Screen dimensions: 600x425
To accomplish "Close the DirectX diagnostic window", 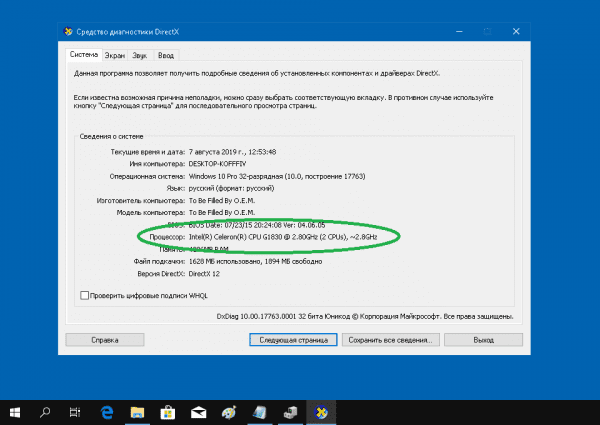I will (x=516, y=31).
